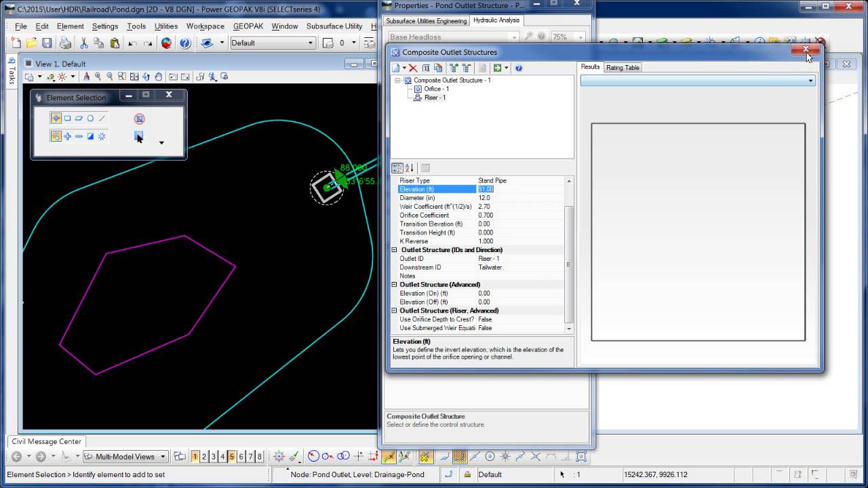Expand the New item dropdown arrow
The image size is (868, 488).
point(404,68)
